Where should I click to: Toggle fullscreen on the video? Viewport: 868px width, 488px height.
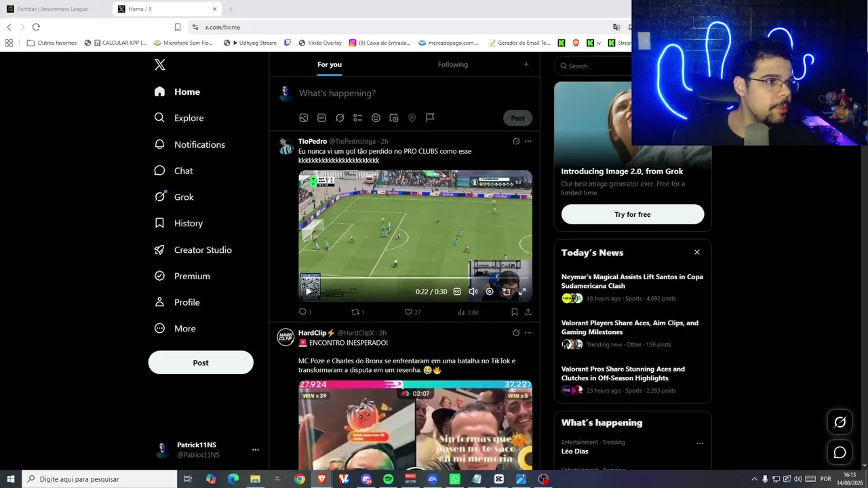pos(522,291)
